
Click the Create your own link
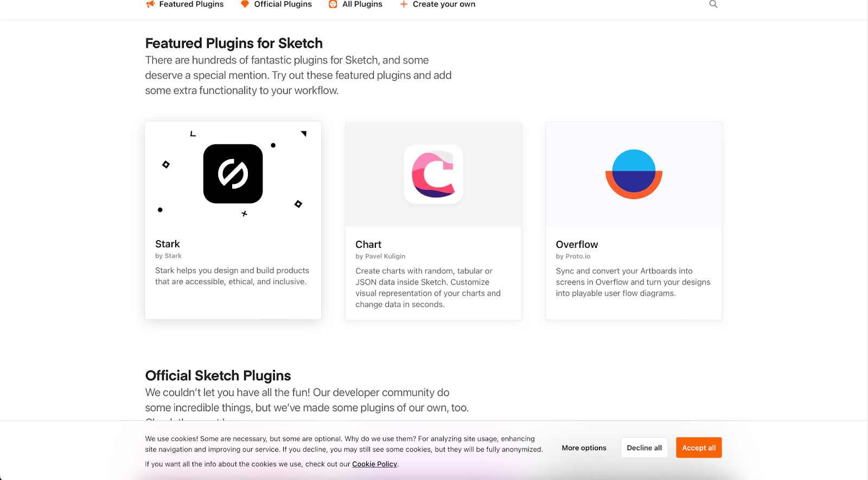[x=444, y=4]
